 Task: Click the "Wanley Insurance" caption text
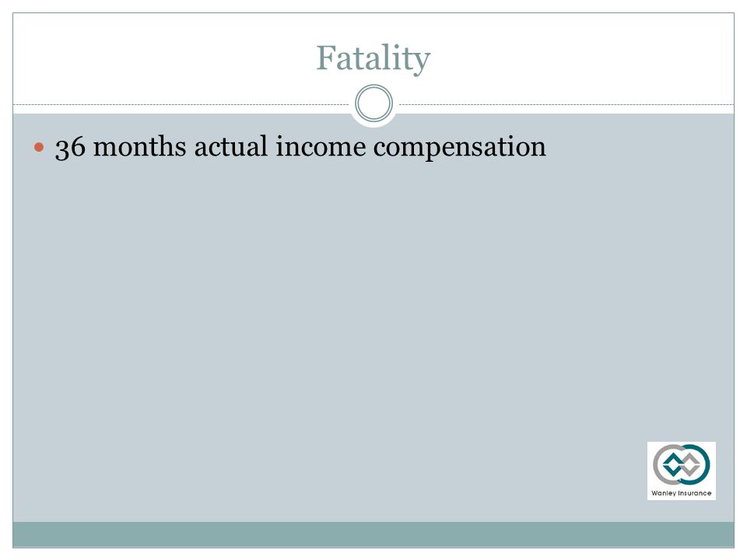tap(682, 493)
